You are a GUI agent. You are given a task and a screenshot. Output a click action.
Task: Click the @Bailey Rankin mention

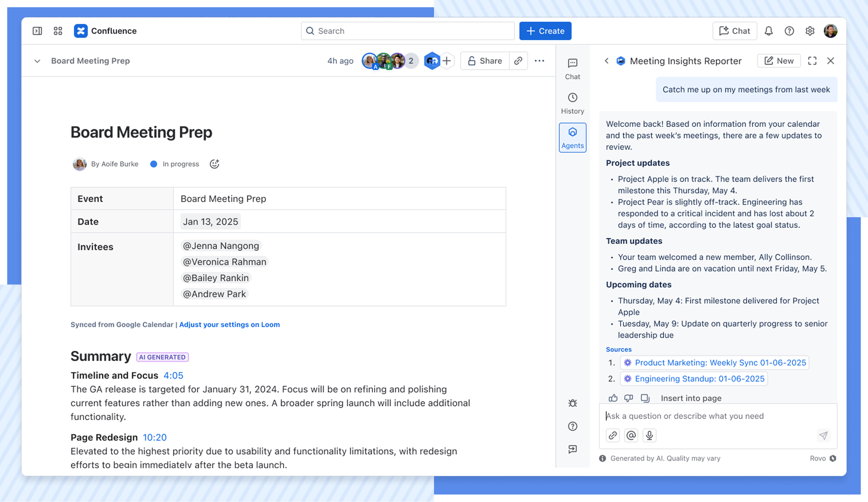216,278
